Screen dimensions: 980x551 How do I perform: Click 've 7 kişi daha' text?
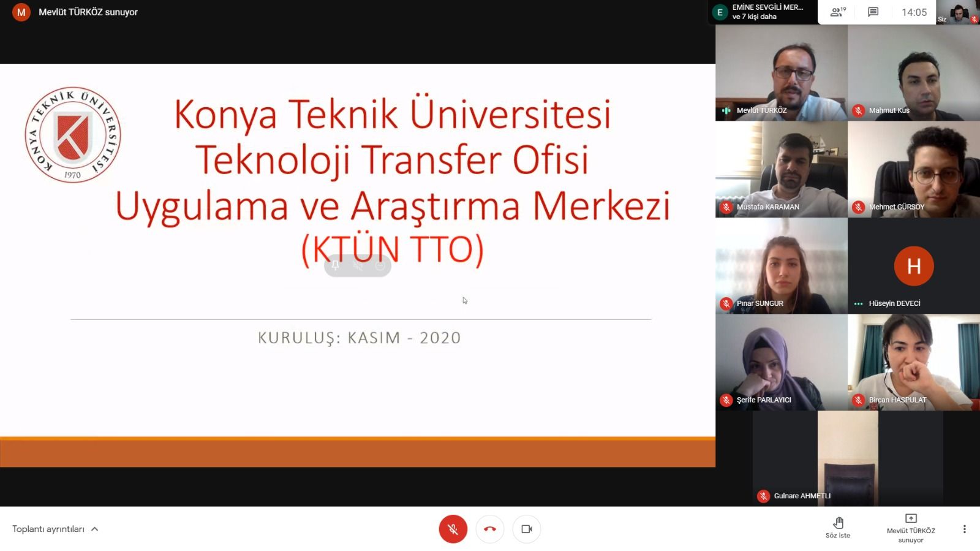[x=755, y=17]
